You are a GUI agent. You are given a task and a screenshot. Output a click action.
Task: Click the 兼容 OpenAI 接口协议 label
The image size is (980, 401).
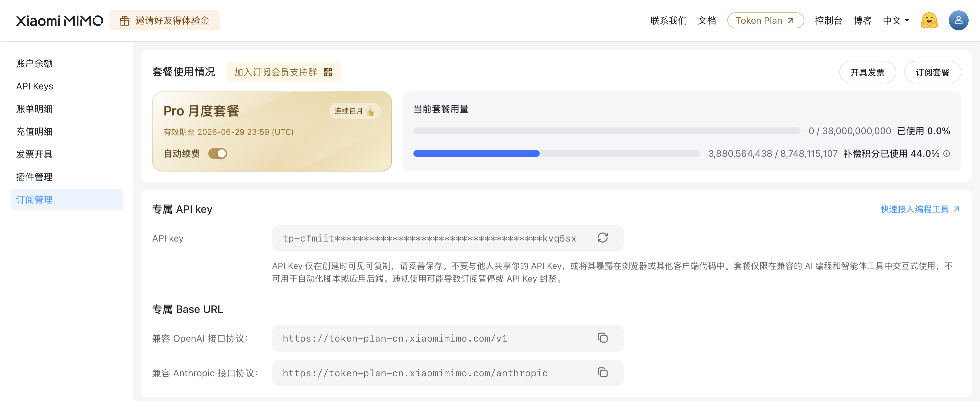[x=200, y=338]
